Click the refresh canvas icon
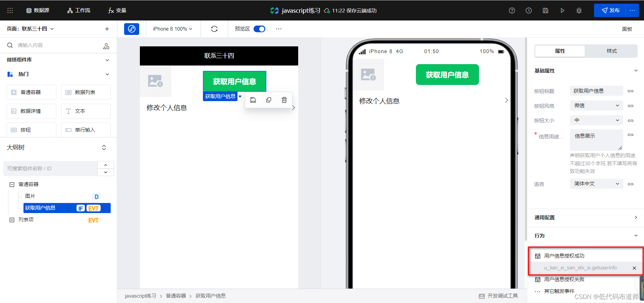 (214, 29)
